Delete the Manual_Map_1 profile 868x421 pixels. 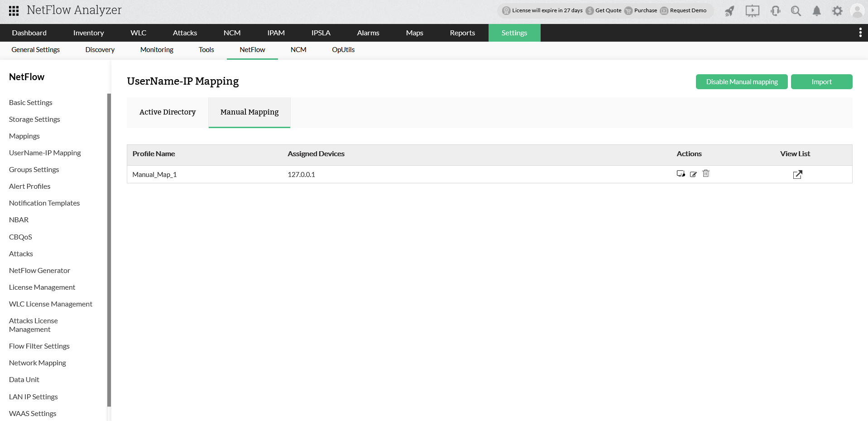[706, 173]
